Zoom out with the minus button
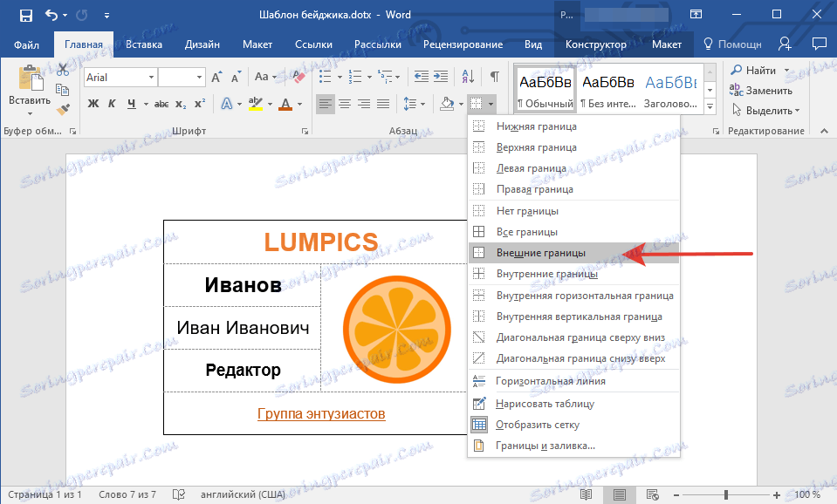Viewport: 837px width, 504px height. click(676, 495)
